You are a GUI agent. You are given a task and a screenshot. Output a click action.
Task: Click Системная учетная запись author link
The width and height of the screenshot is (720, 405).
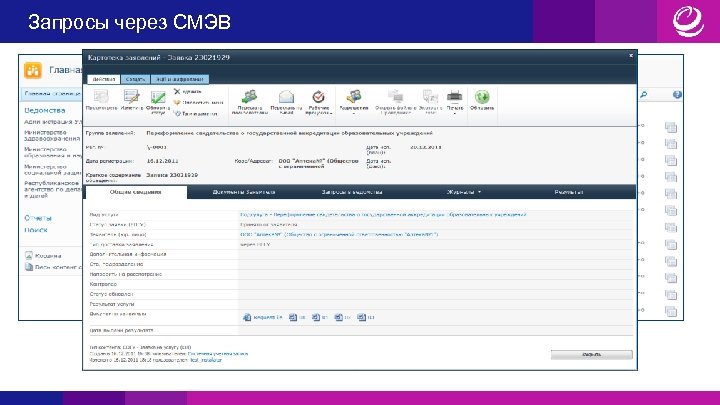[218, 354]
